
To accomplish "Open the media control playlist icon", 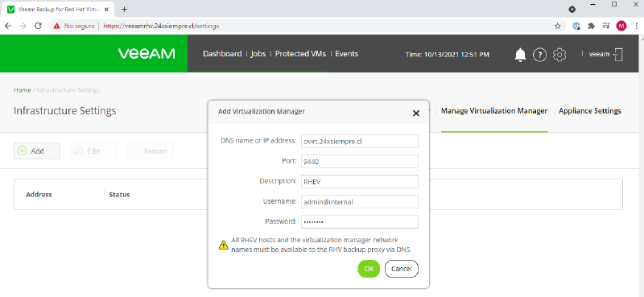I will pos(606,26).
